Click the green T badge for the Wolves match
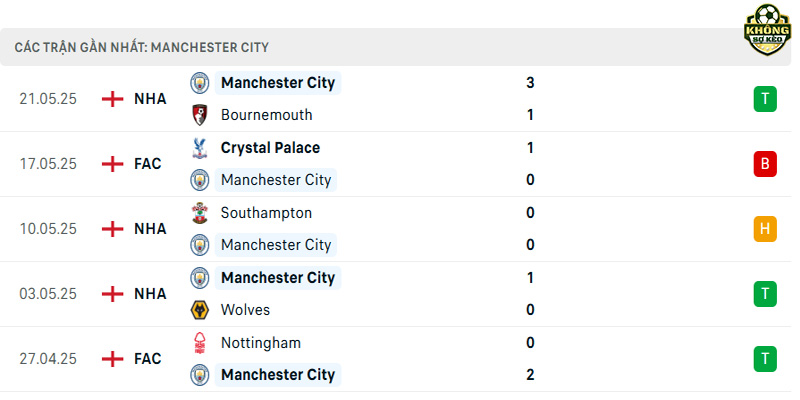 (x=765, y=294)
